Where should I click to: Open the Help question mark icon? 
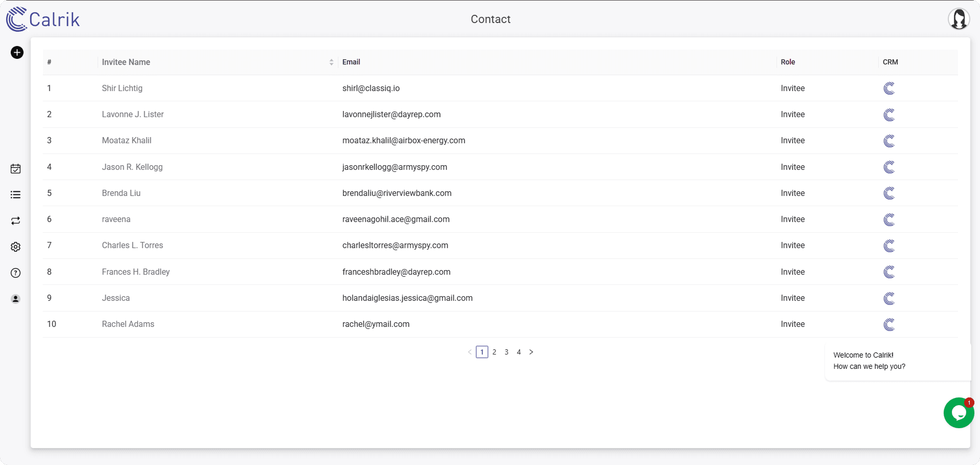(x=15, y=273)
